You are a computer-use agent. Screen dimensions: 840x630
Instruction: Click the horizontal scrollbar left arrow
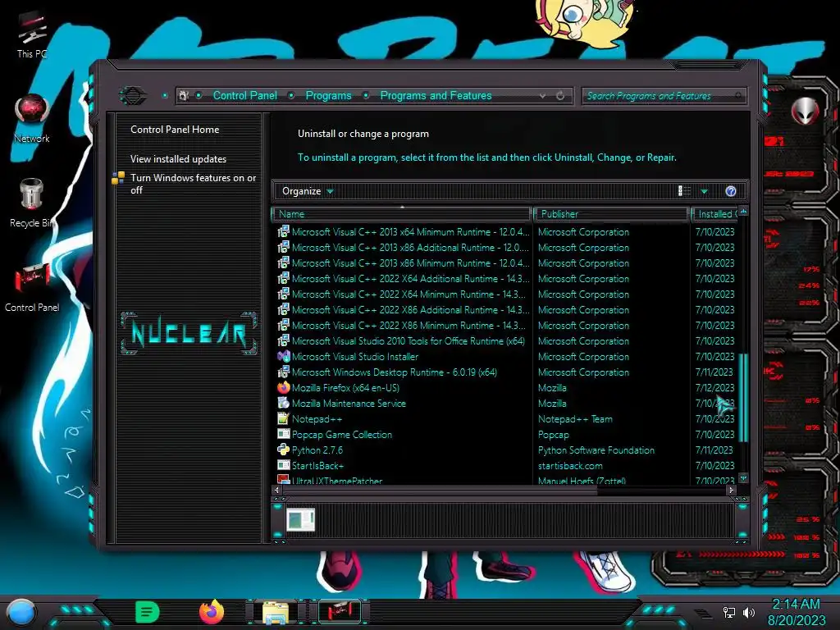(x=277, y=491)
